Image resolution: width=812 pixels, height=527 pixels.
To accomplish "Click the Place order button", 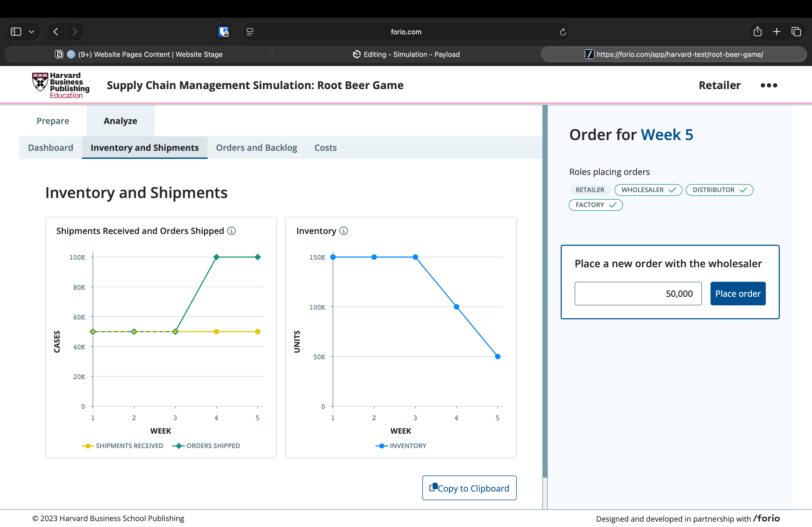I will coord(738,294).
